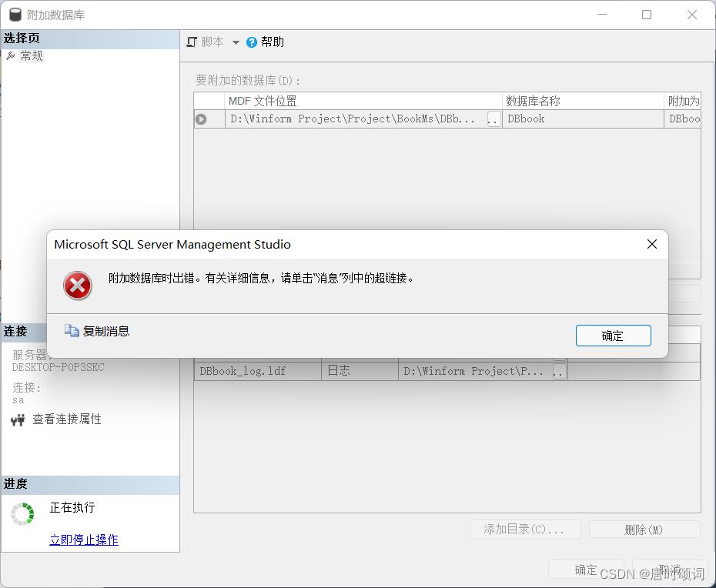This screenshot has height=588, width=716.
Task: Click the DBbook_log.ldf file name cell
Action: pyautogui.click(x=258, y=371)
